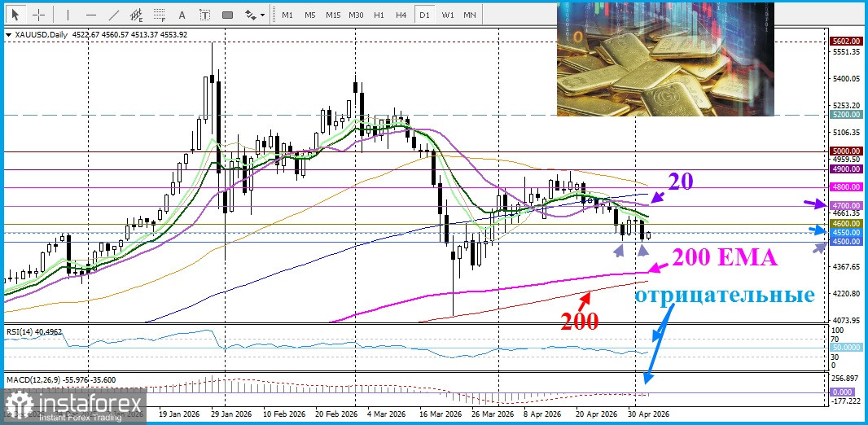Click the gold bars thumbnail image
Image resolution: width=868 pixels, height=425 pixels.
[x=665, y=59]
